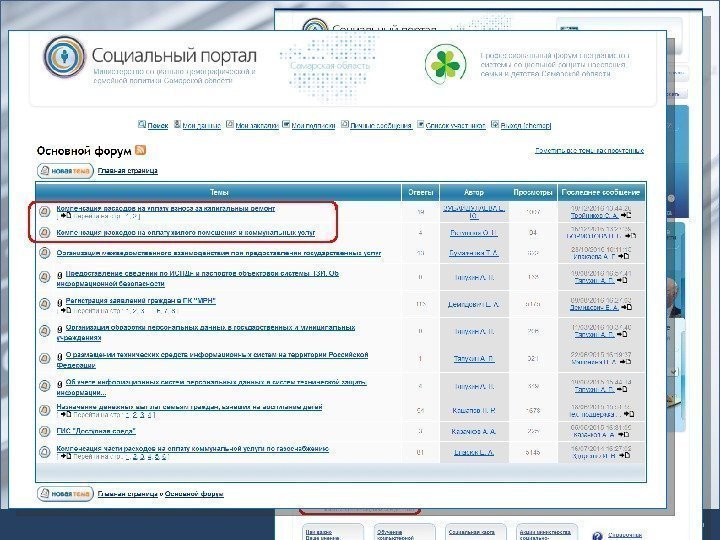The image size is (720, 540).
Task: Open topic Организация межведомственного взаимодействия
Action: click(x=219, y=253)
